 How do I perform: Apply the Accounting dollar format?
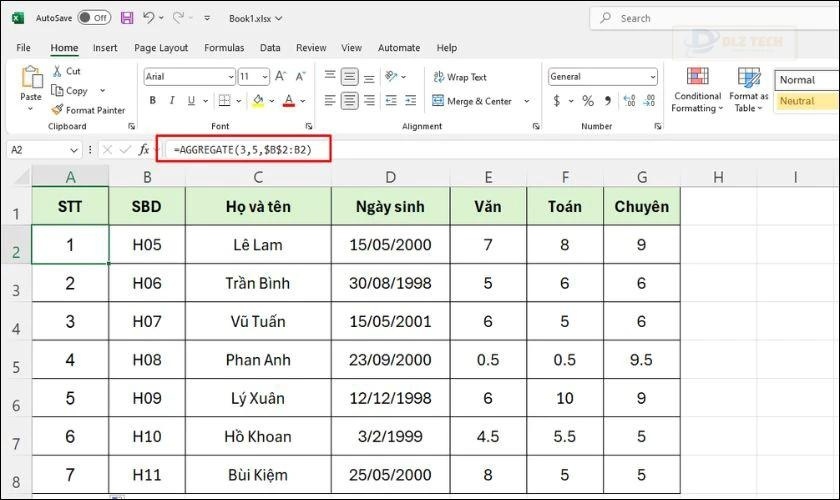(557, 100)
